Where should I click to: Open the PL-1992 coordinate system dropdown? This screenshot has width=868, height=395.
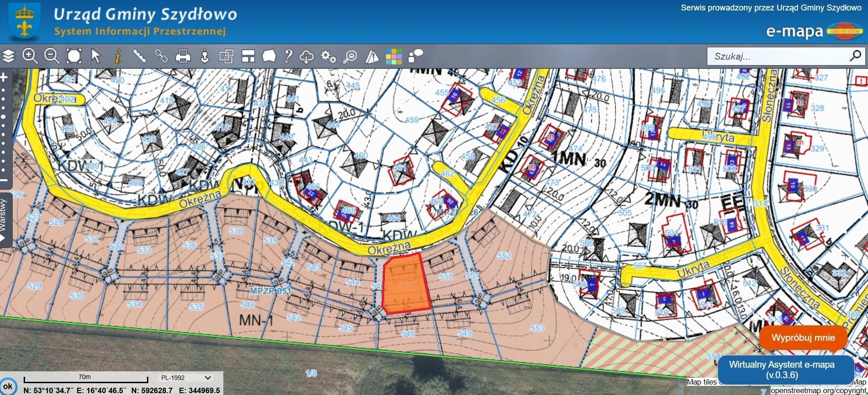(x=187, y=378)
